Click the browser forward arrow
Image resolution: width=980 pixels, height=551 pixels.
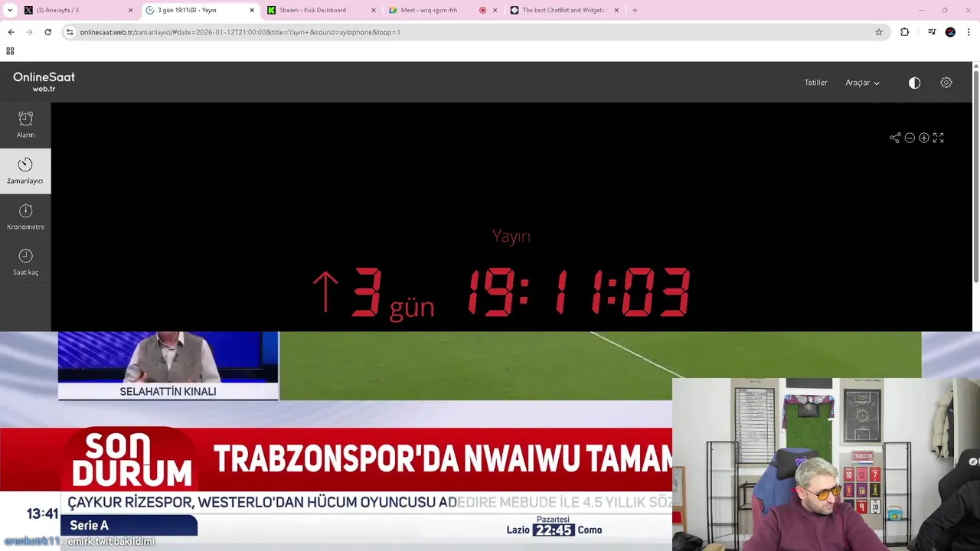29,32
